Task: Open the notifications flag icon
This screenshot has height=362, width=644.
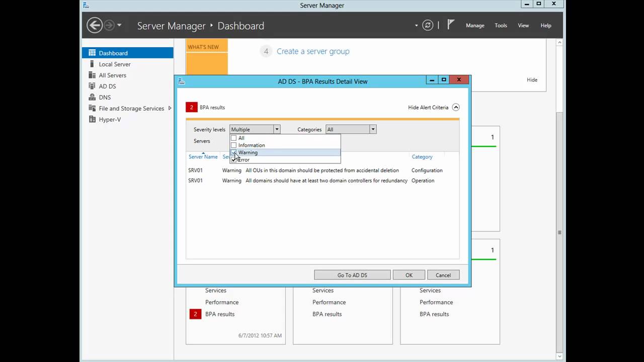Action: pos(451,25)
